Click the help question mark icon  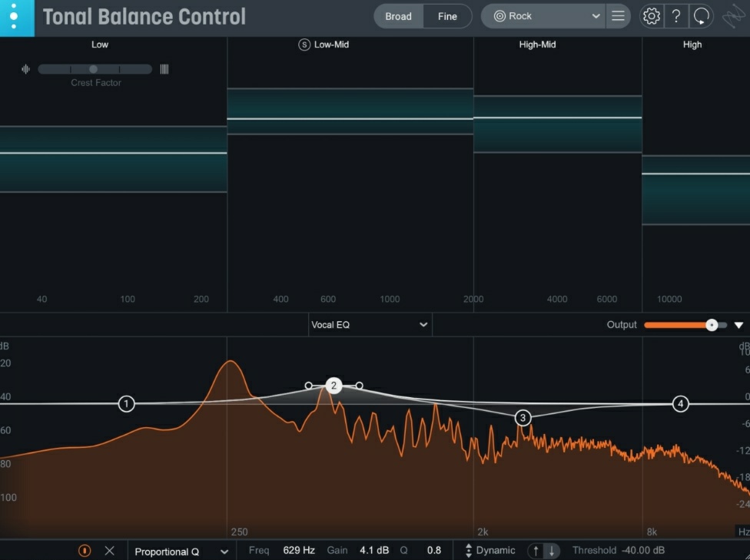pos(676,16)
